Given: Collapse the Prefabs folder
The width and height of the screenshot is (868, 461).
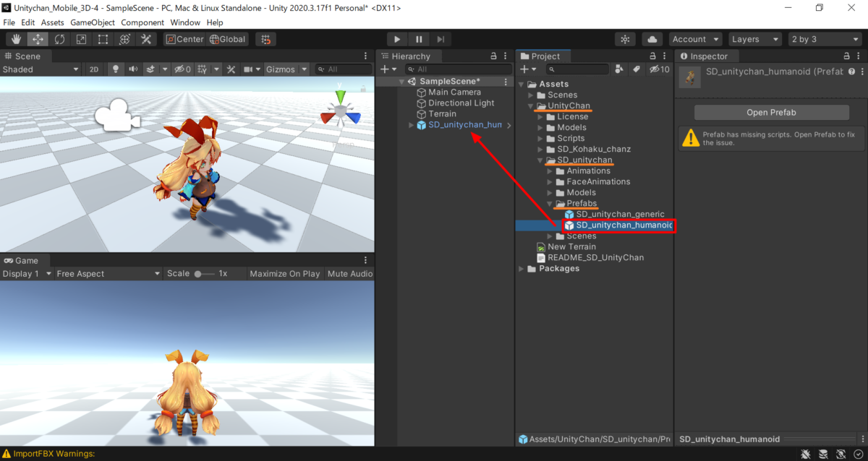Looking at the screenshot, I should pos(550,204).
